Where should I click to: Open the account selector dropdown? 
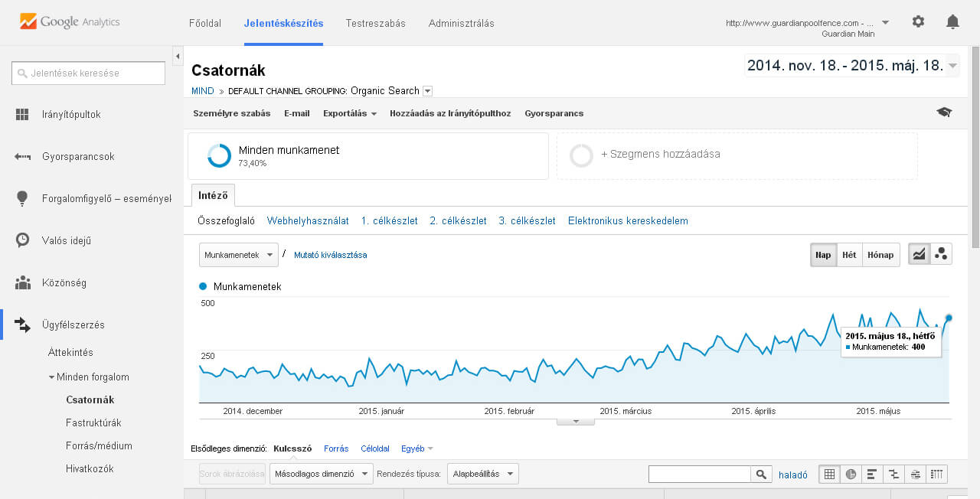(885, 23)
